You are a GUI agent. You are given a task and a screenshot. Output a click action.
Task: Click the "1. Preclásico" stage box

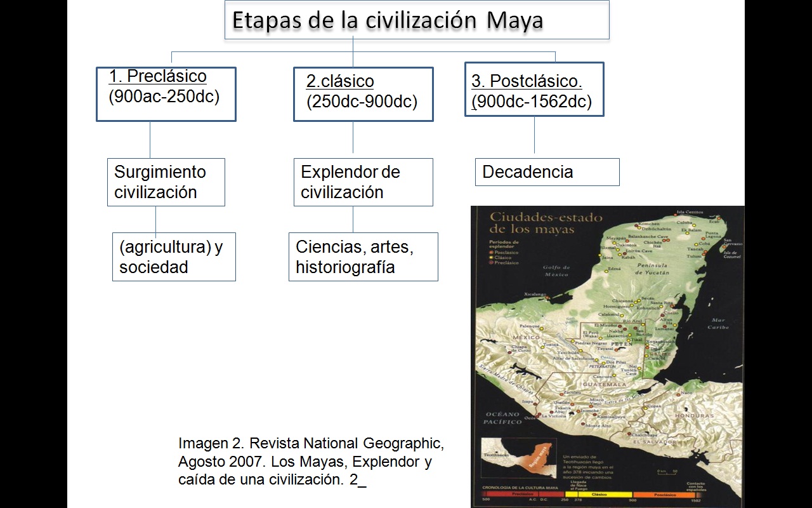166,94
